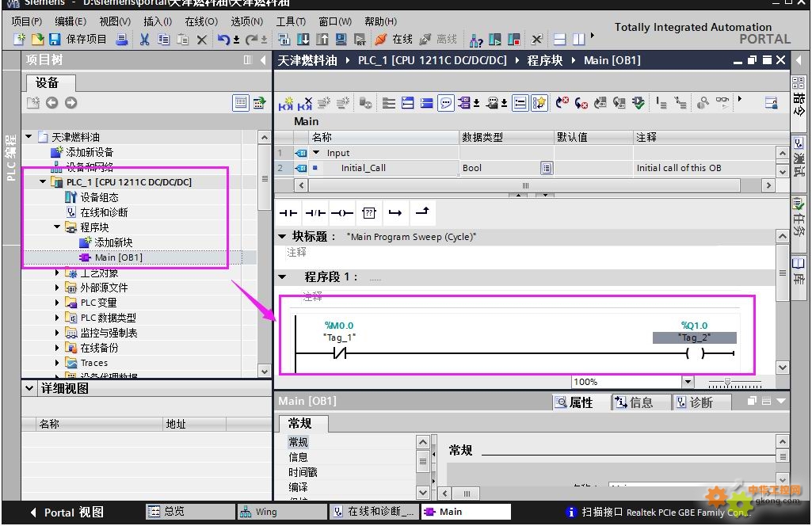This screenshot has height=526, width=812.
Task: Click the Accessible devices icon
Action: coord(475,40)
